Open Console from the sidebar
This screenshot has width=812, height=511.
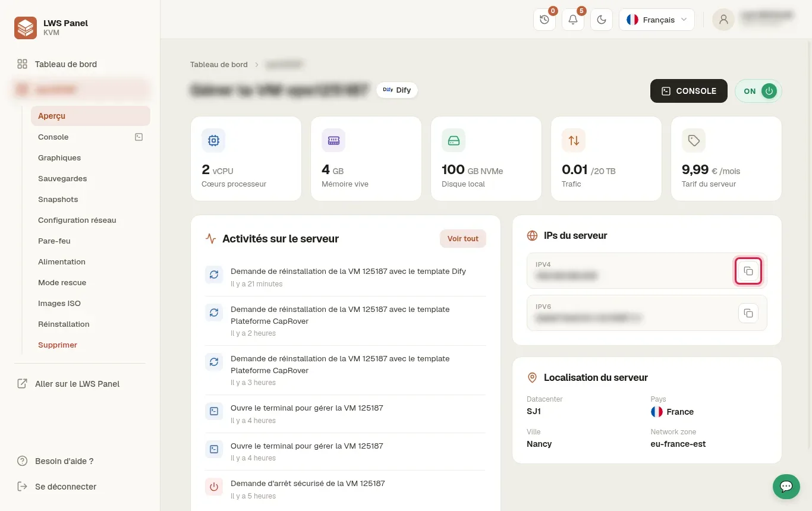pos(53,137)
